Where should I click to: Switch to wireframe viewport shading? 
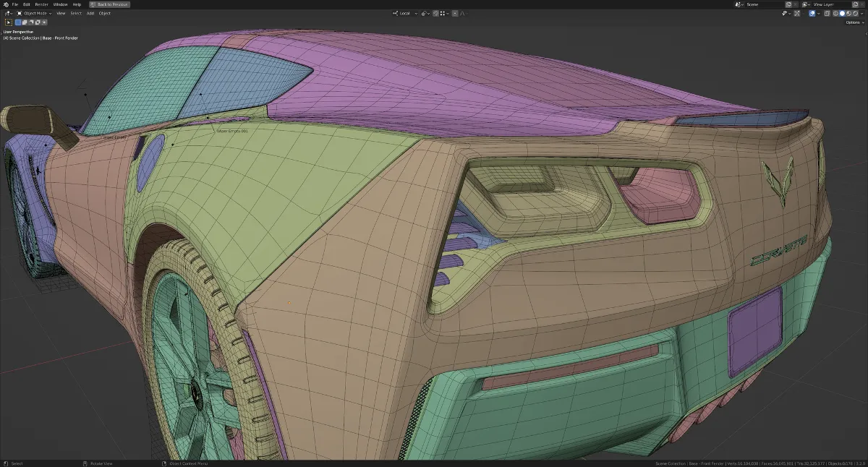[x=835, y=13]
